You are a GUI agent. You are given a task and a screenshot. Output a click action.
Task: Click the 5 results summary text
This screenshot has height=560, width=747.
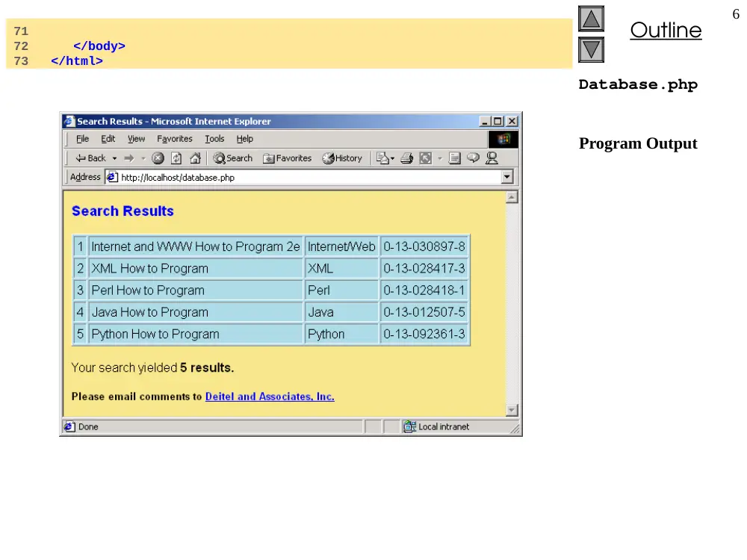(207, 367)
